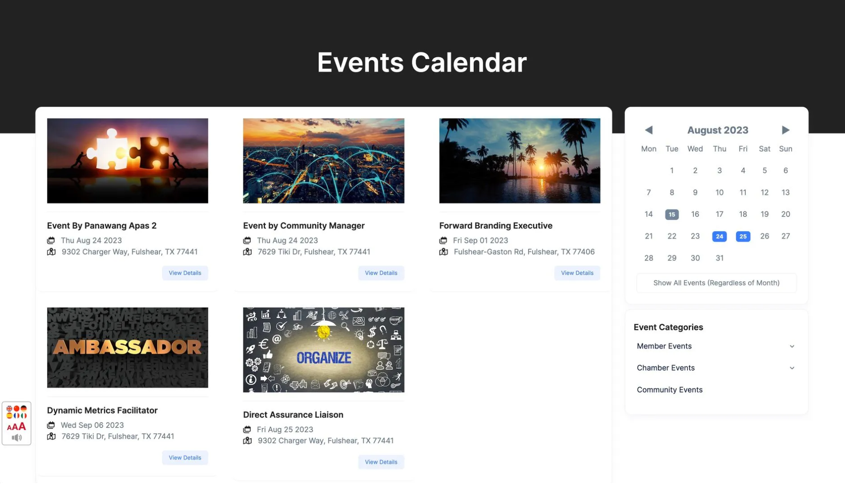The width and height of the screenshot is (845, 504).
Task: Click map icon for Direct Assurance Liaison
Action: (x=247, y=441)
